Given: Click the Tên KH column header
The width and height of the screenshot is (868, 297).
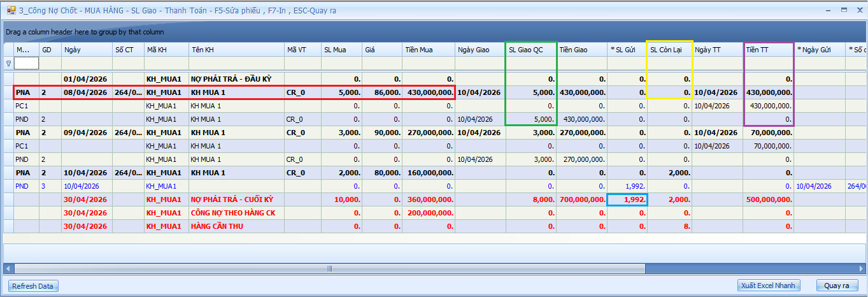Looking at the screenshot, I should pos(236,50).
